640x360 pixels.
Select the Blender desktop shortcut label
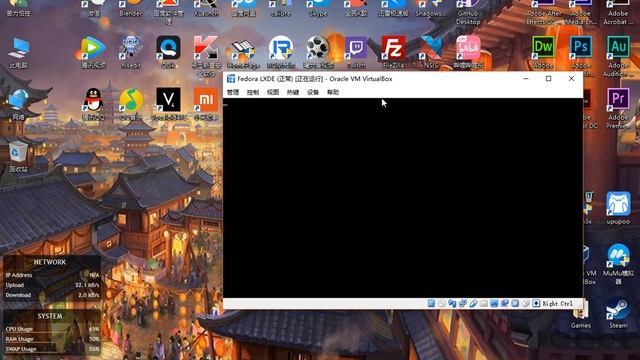click(131, 13)
